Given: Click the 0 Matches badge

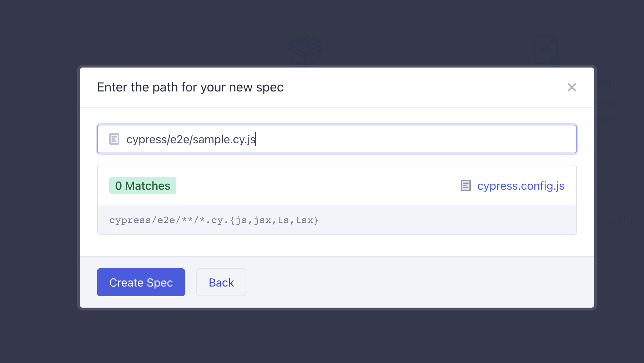Looking at the screenshot, I should click(142, 185).
